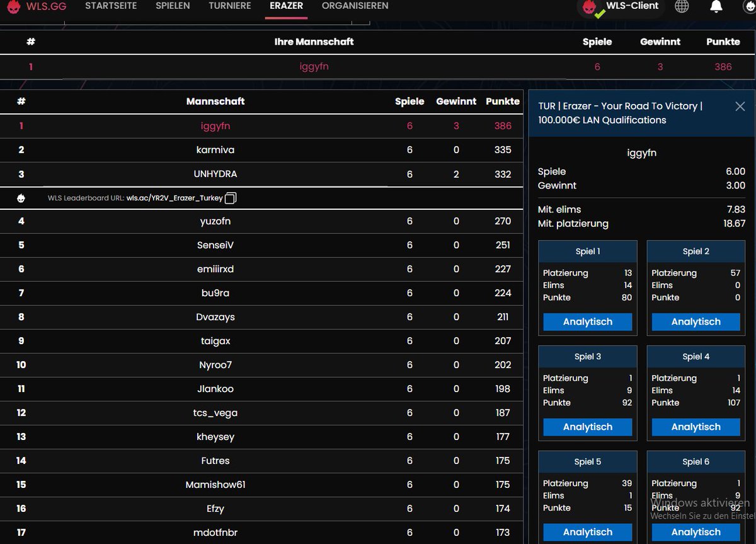The width and height of the screenshot is (756, 544).
Task: Click the Spiel 4 card header
Action: tap(696, 357)
